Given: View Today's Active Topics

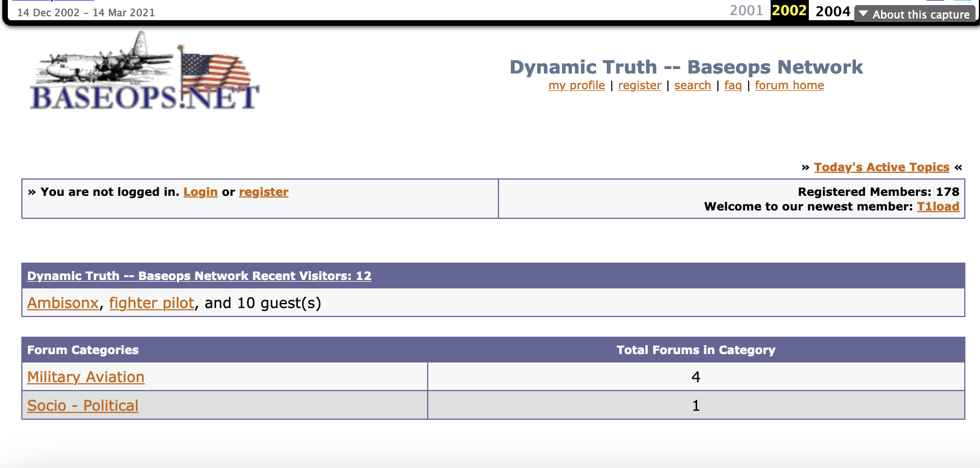Looking at the screenshot, I should pyautogui.click(x=881, y=167).
